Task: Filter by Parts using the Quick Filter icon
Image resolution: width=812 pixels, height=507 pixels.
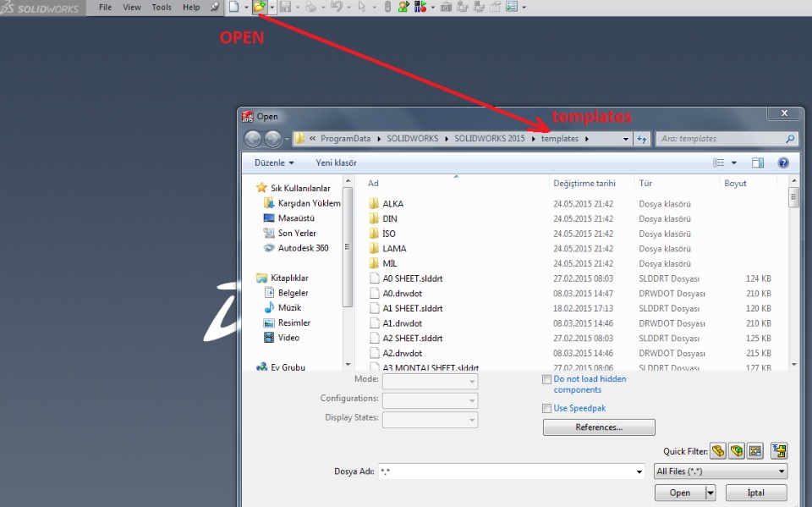Action: tap(718, 451)
